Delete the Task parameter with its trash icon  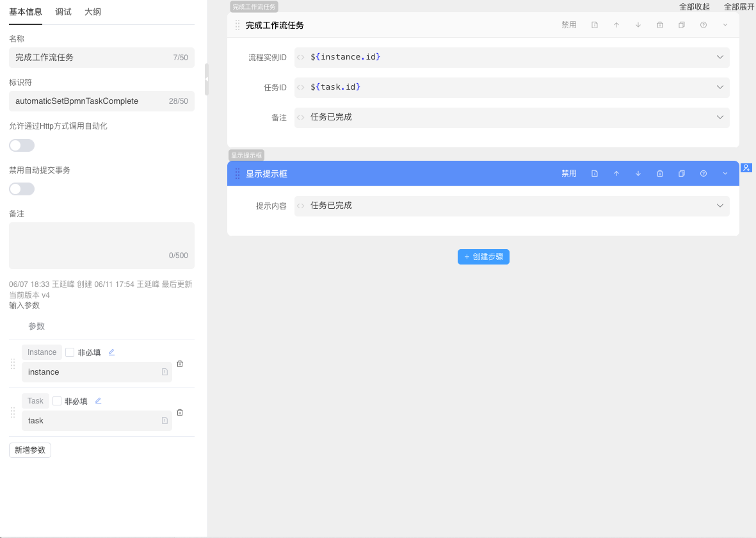(x=180, y=412)
